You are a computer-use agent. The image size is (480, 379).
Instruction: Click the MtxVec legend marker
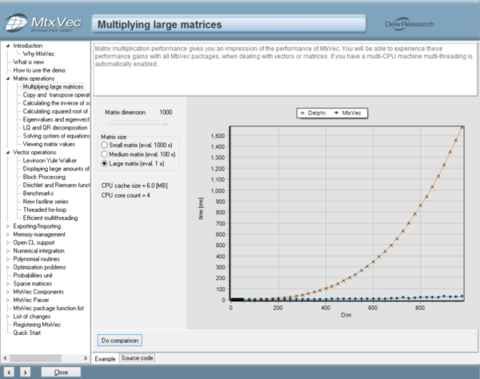336,113
